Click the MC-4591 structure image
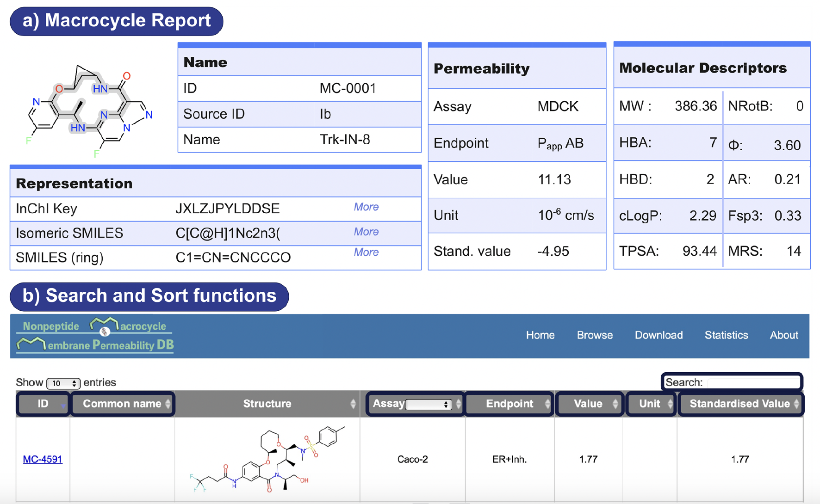The image size is (820, 504). pos(267,459)
